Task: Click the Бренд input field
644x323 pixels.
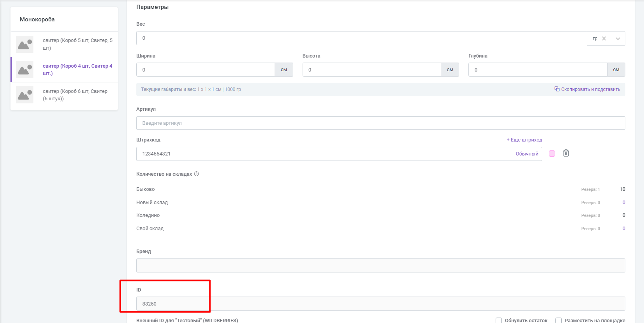Action: pos(381,265)
